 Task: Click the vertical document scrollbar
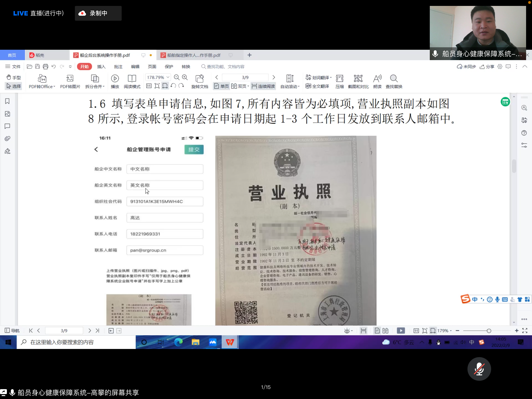[514, 166]
